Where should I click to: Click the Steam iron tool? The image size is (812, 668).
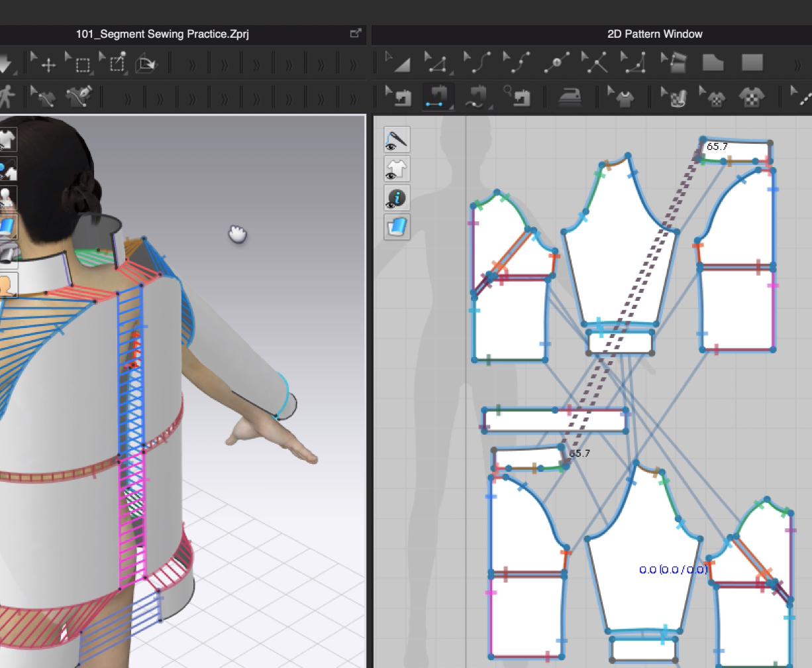click(568, 97)
